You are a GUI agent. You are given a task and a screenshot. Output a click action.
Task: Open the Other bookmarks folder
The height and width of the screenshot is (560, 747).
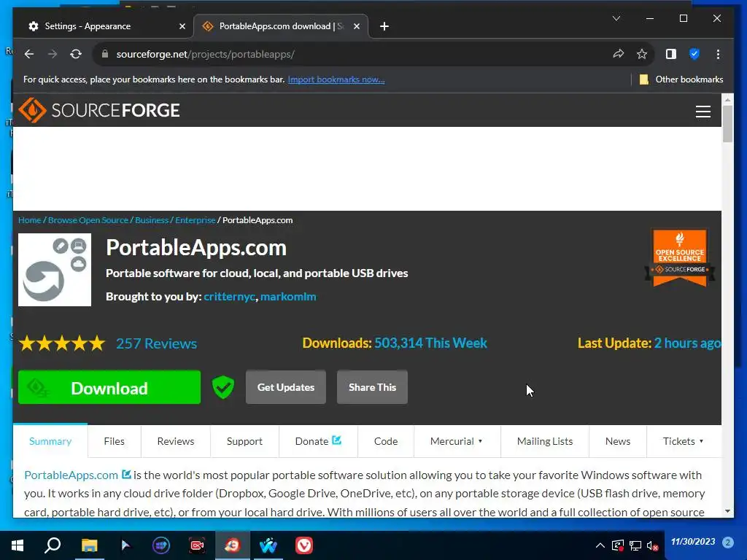click(681, 79)
